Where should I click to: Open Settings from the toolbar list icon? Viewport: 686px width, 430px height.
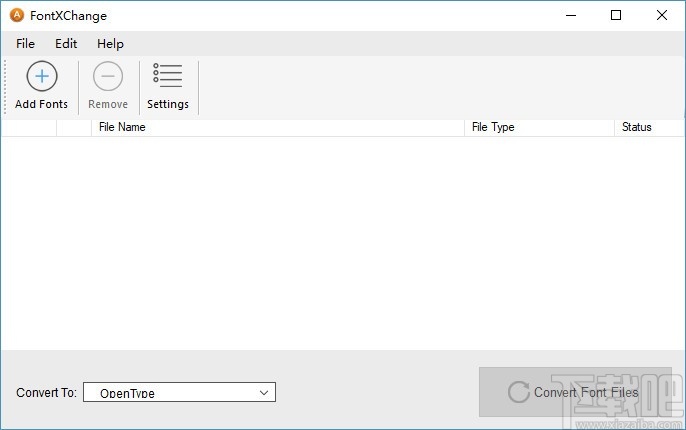(x=168, y=75)
